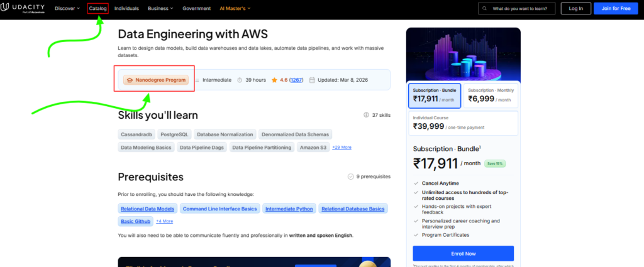This screenshot has height=267, width=644.
Task: Click the calendar icon beside Updated date
Action: [312, 80]
